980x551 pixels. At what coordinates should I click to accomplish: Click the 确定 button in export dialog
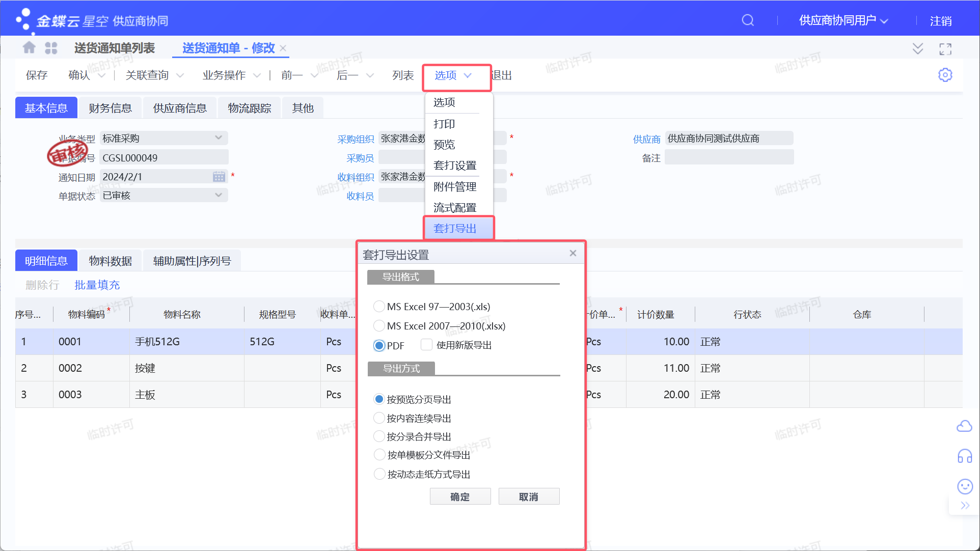[x=460, y=497]
